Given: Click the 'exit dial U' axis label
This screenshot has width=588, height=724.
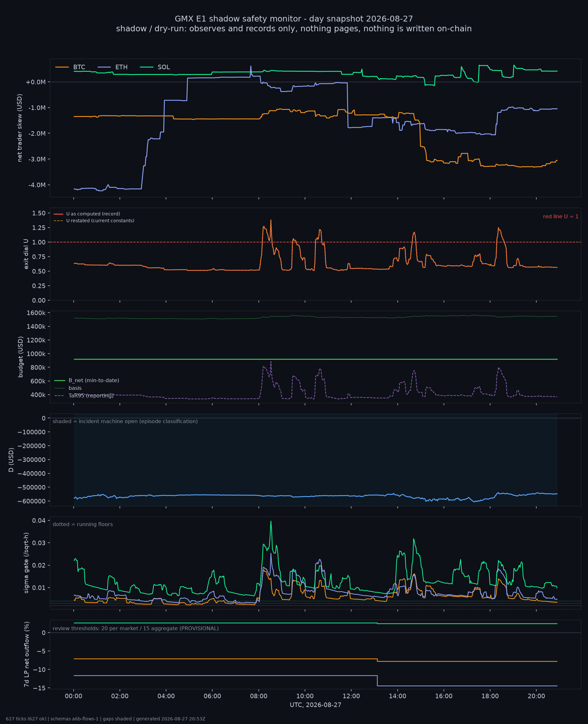Looking at the screenshot, I should (26, 254).
